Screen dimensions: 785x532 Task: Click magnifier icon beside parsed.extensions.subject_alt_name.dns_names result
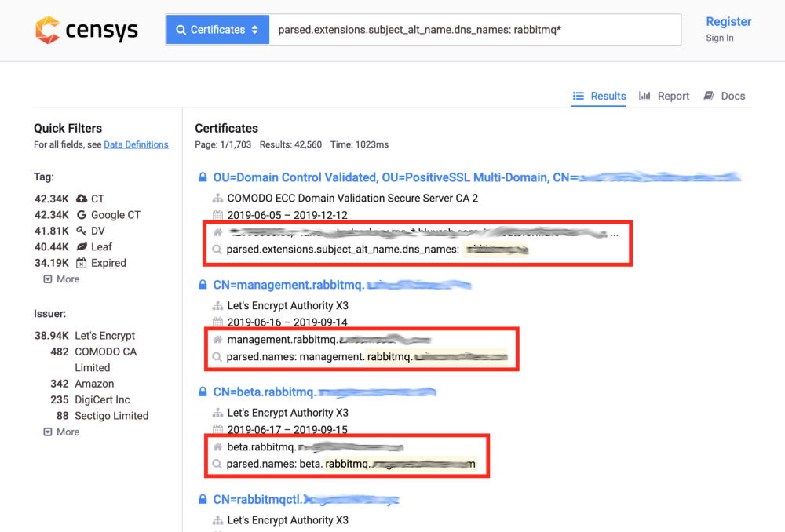[217, 250]
